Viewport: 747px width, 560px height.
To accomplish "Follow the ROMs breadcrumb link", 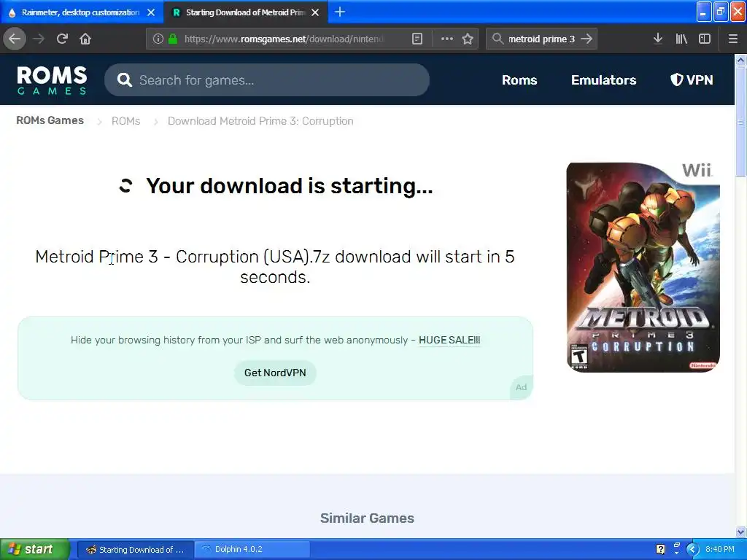I will click(x=125, y=121).
